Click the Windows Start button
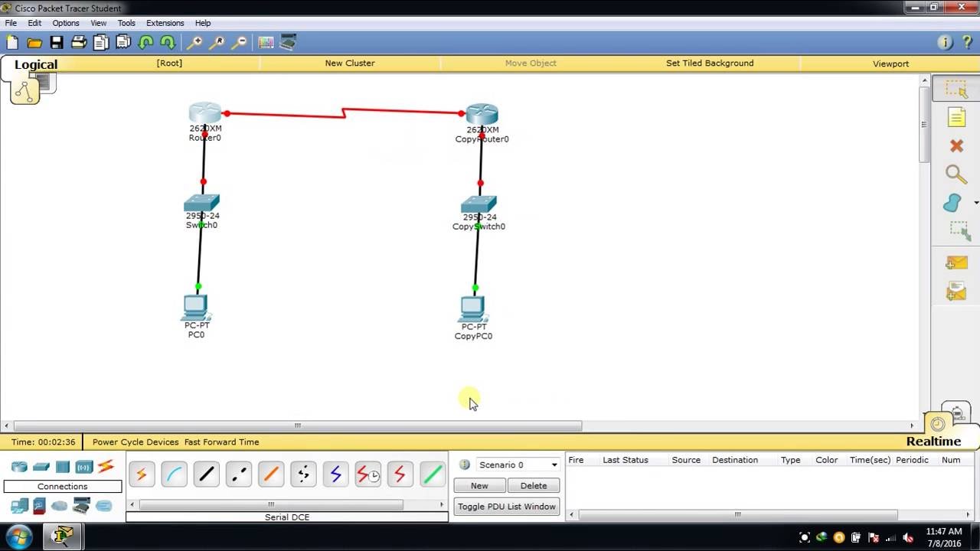 click(18, 536)
